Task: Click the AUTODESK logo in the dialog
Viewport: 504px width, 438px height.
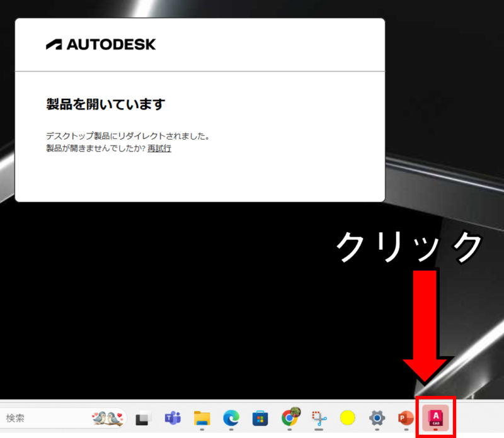Action: tap(101, 44)
